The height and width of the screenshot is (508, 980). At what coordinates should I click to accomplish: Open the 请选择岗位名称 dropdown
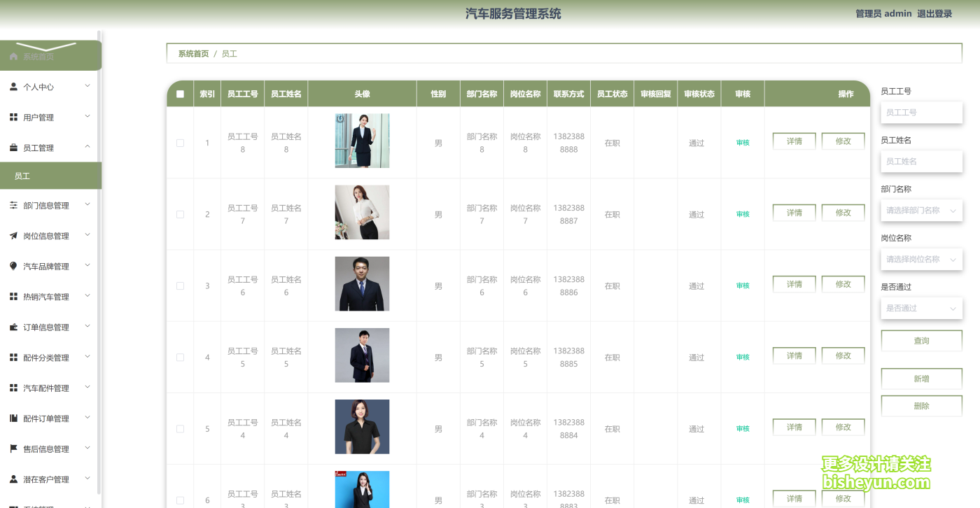921,259
